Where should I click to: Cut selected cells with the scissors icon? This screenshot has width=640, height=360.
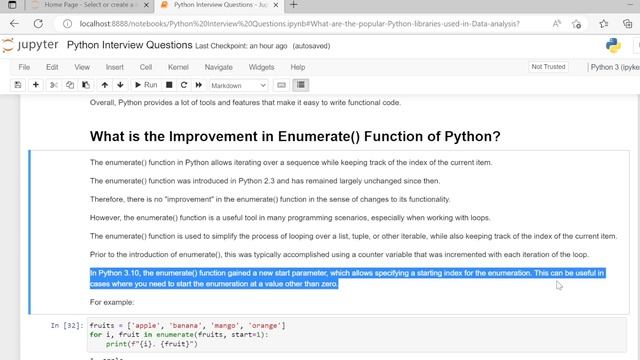[x=53, y=85]
